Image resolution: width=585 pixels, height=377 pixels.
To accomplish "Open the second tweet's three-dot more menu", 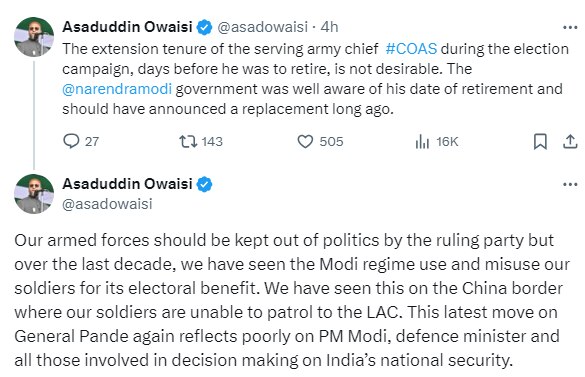I will tap(570, 184).
